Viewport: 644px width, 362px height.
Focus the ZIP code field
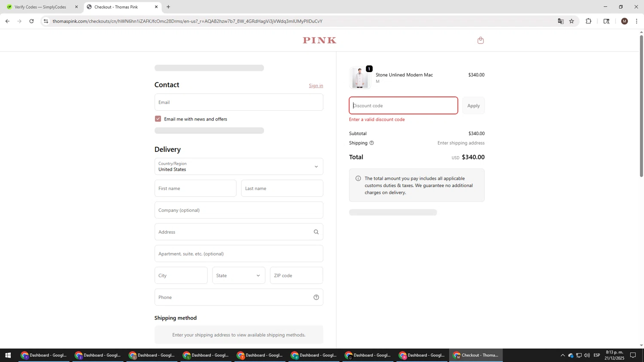click(296, 275)
